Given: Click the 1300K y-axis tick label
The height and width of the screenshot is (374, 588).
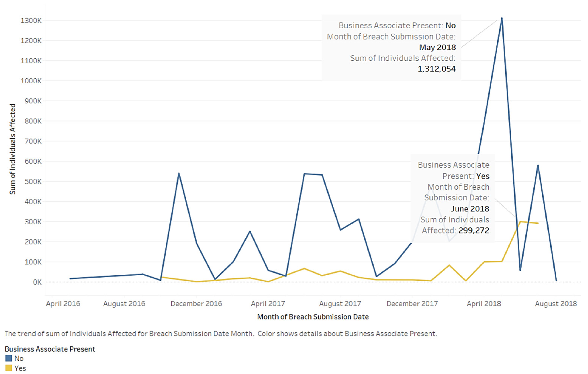Looking at the screenshot, I should coord(31,21).
